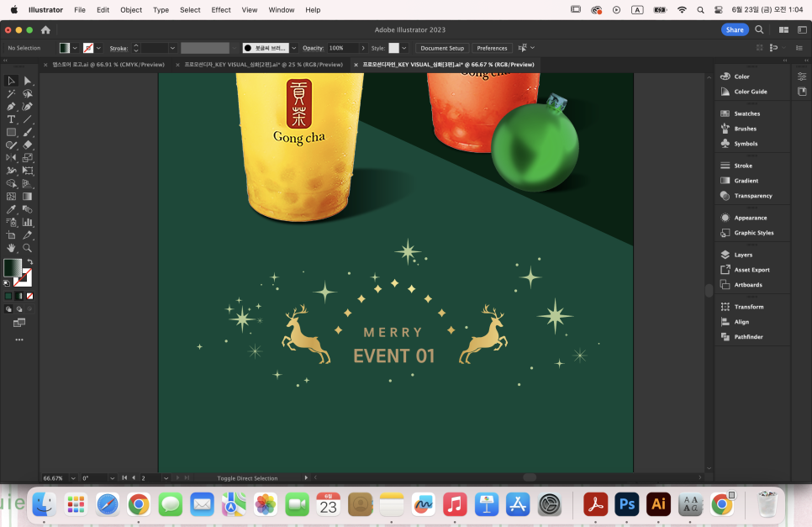Viewport: 812px width, 527px height.
Task: Click the Preferences button
Action: pyautogui.click(x=492, y=48)
